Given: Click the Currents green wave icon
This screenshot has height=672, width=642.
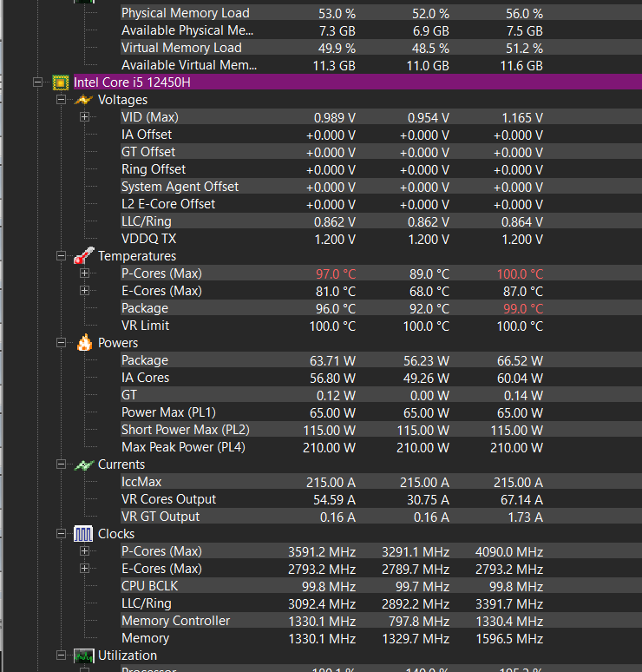Looking at the screenshot, I should [83, 464].
